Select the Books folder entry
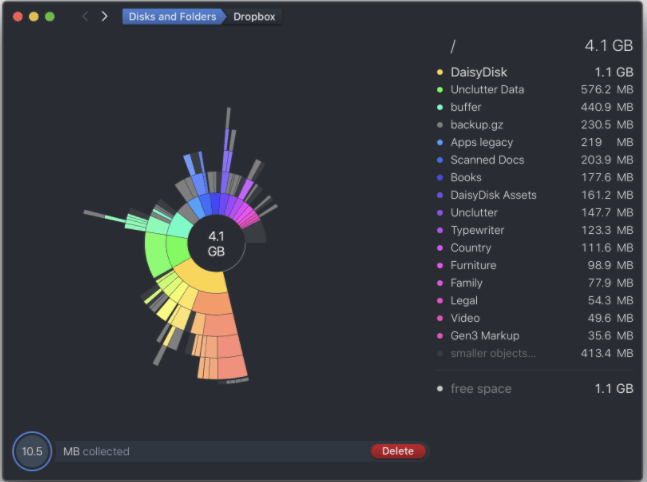 pos(535,177)
